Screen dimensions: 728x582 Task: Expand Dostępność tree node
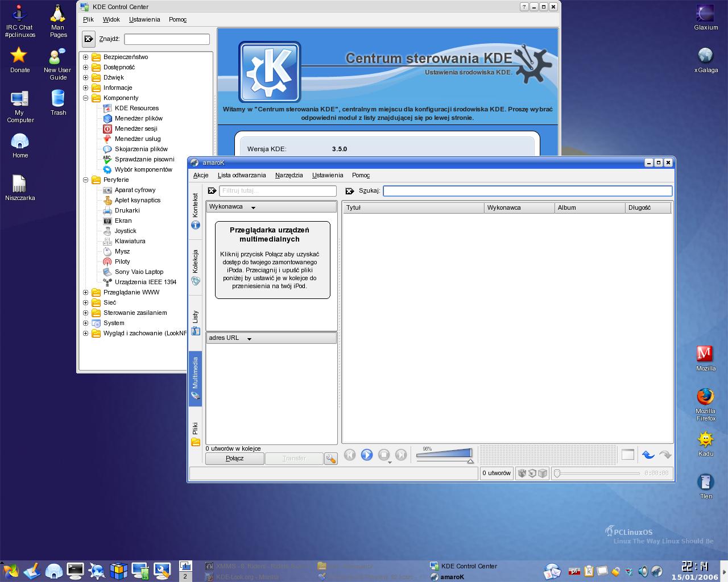(86, 67)
